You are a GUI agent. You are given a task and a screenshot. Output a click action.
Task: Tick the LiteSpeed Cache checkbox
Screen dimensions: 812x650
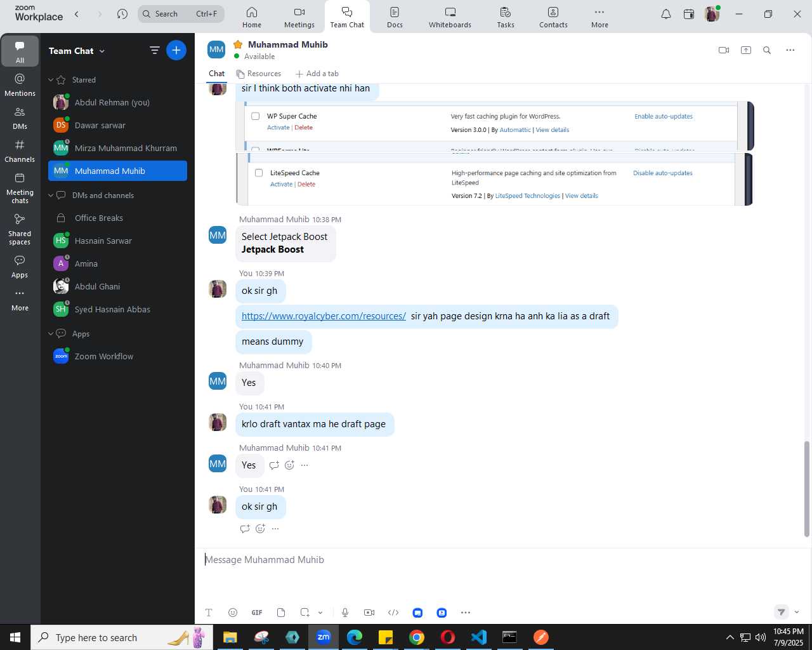[x=259, y=173]
